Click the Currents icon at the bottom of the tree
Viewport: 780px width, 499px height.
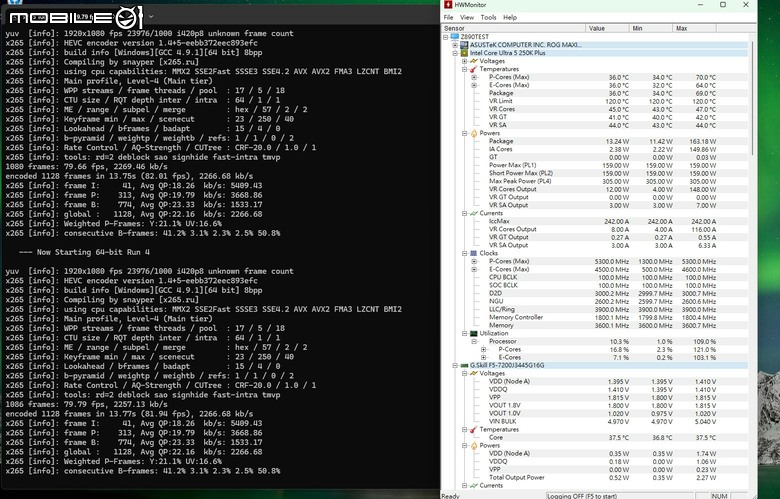[x=474, y=485]
